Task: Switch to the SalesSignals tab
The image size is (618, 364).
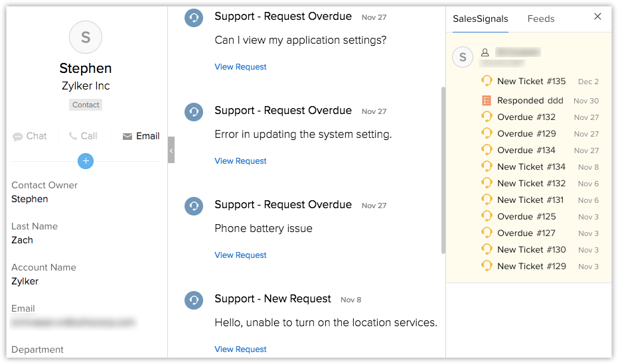Action: tap(481, 19)
